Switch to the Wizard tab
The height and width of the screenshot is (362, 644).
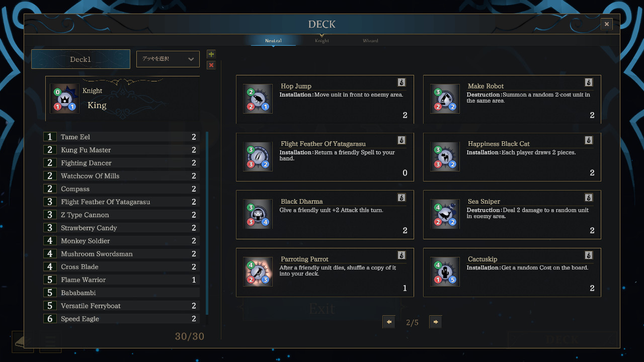pyautogui.click(x=370, y=41)
